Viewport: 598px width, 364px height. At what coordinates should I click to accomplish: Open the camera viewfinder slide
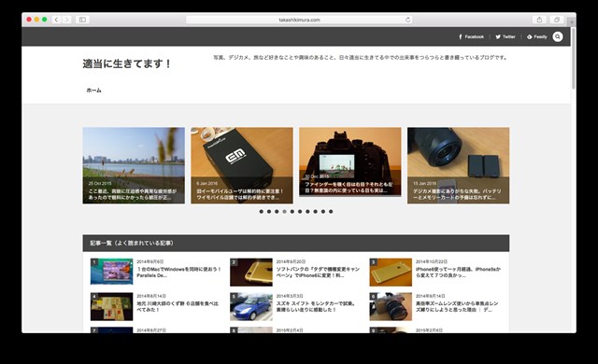tap(350, 161)
